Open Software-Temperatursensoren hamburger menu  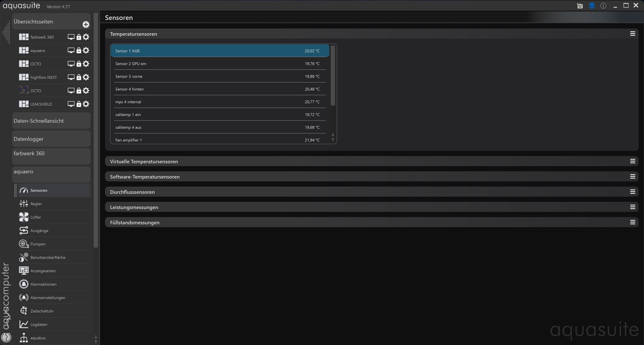click(632, 176)
